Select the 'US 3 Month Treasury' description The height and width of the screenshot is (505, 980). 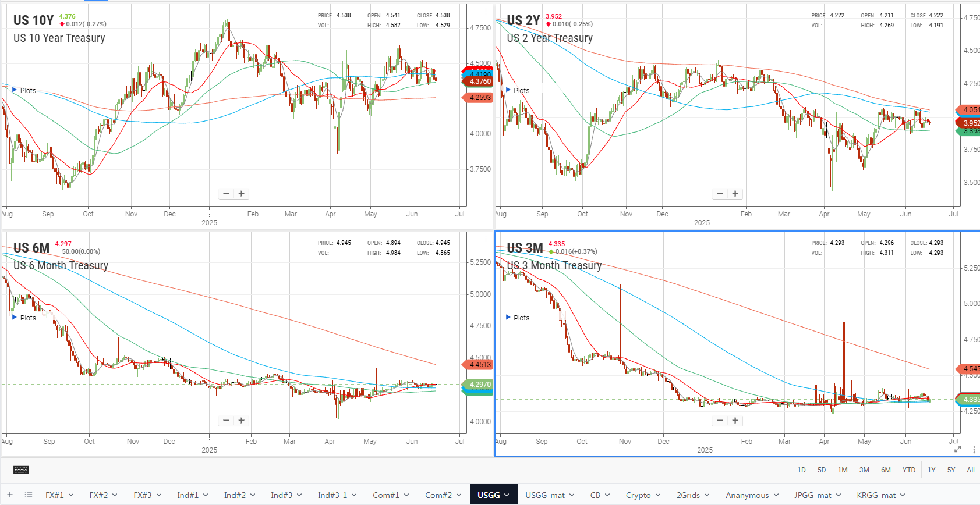[554, 265]
